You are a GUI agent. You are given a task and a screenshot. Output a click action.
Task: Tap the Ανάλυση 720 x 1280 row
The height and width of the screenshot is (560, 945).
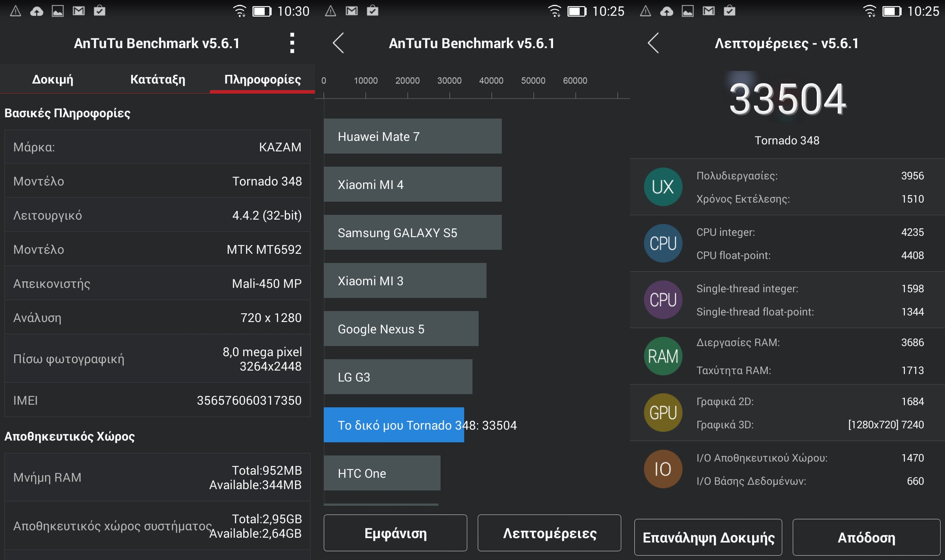point(157,318)
